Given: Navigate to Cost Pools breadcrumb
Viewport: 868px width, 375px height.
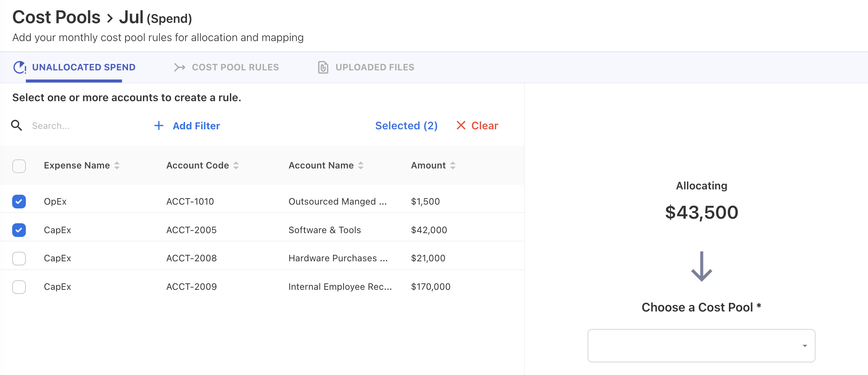Looking at the screenshot, I should (56, 17).
